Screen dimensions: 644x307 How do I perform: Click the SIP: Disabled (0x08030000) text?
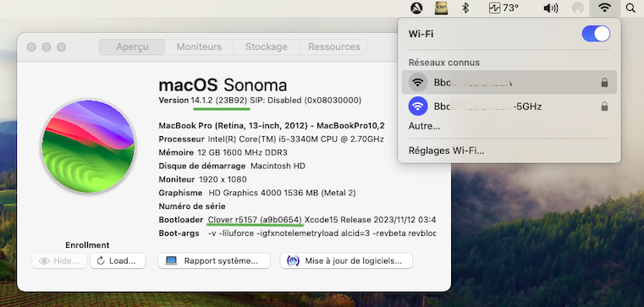(x=305, y=100)
